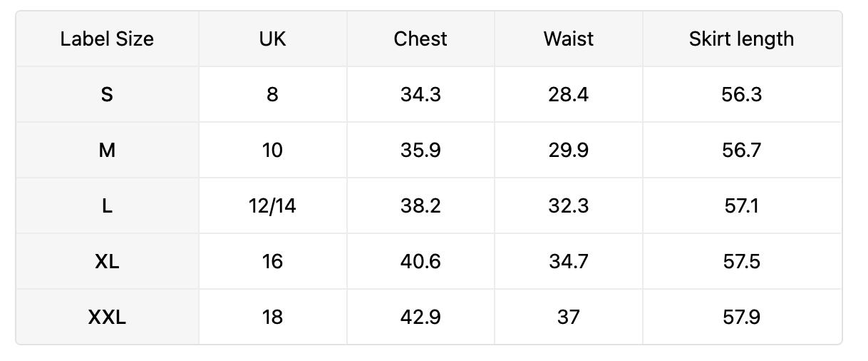Click the Skirt length column header
This screenshot has width=868, height=361.
point(742,39)
